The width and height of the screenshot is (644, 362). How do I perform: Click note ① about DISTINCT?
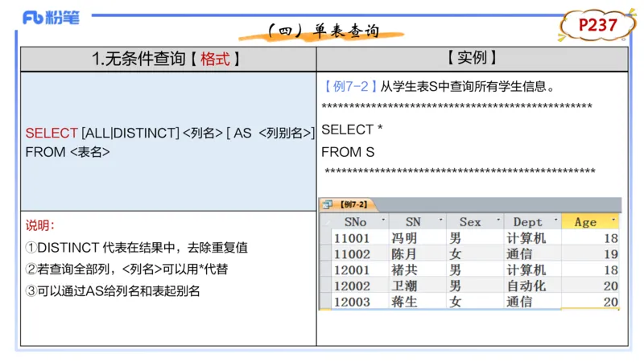point(136,248)
